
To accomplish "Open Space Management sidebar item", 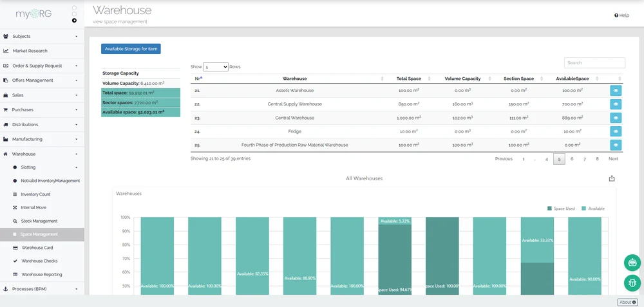I will point(42,234).
